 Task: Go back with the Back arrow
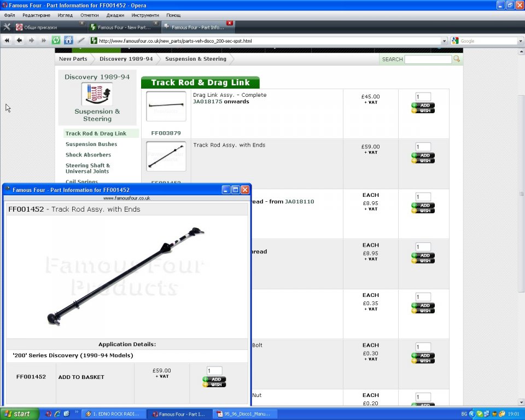(x=20, y=40)
